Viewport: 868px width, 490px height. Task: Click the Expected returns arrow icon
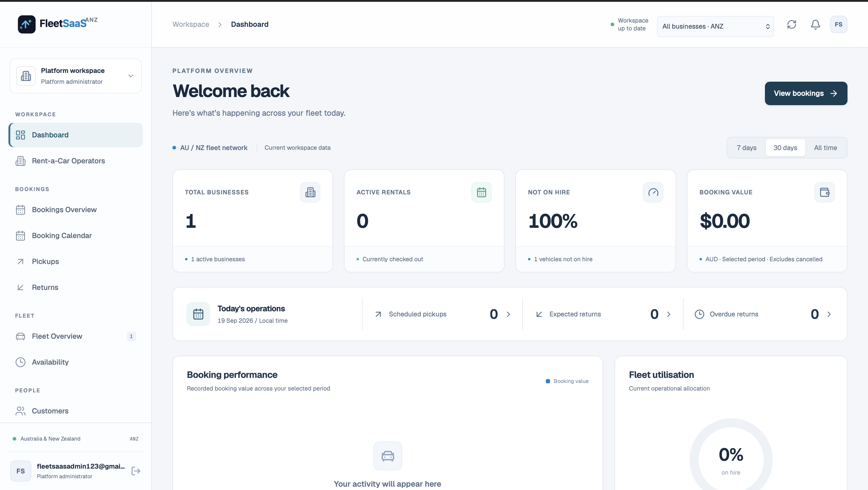[539, 314]
